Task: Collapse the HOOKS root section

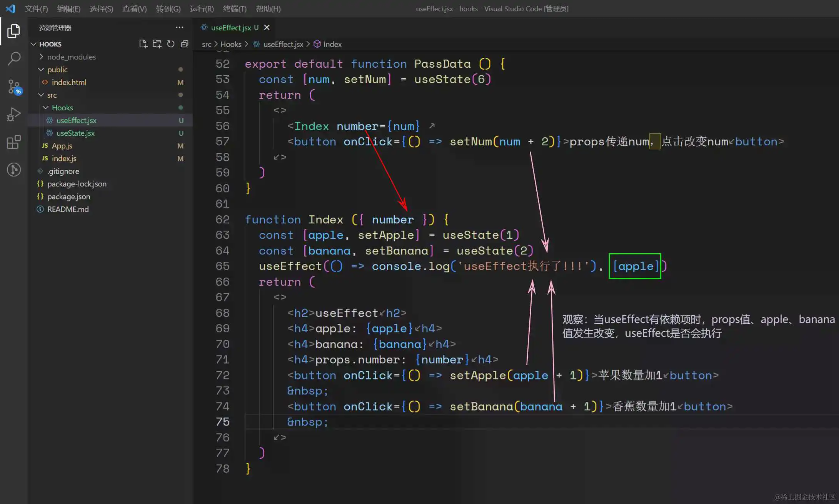Action: [33, 44]
